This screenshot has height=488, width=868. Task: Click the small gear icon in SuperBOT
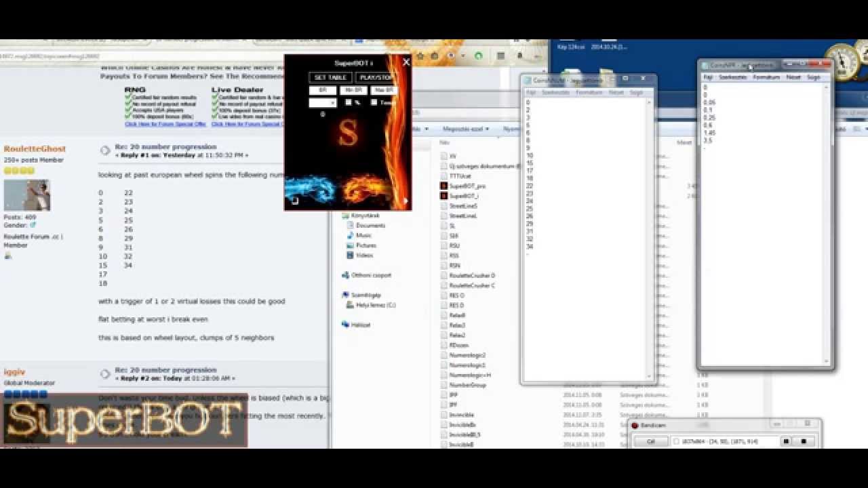(x=323, y=114)
